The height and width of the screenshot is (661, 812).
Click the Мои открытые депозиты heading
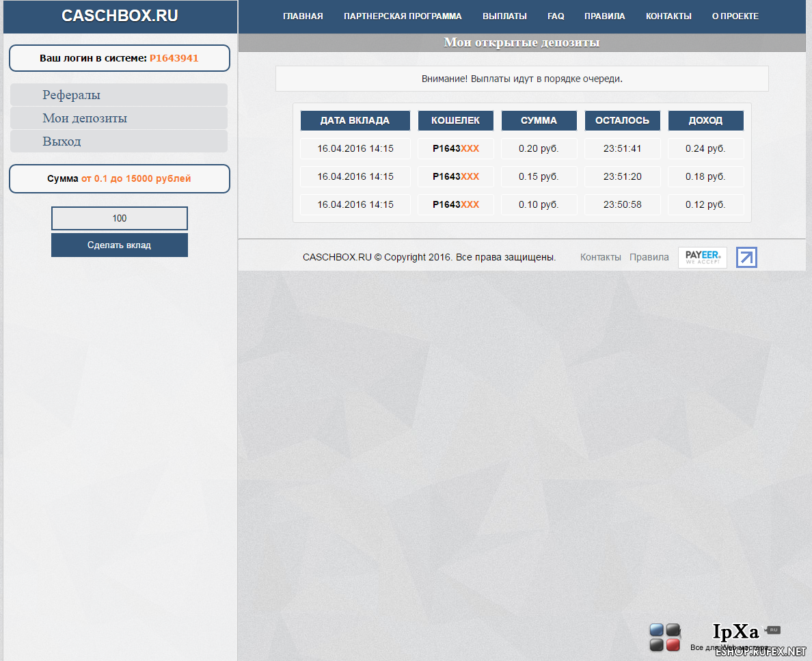click(x=522, y=42)
